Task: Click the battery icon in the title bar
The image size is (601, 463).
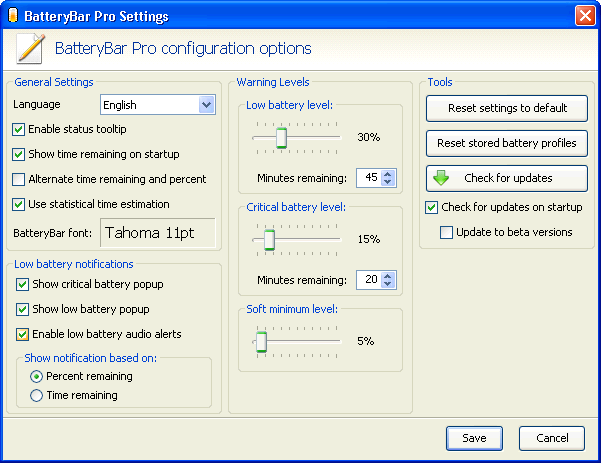Action: (13, 15)
